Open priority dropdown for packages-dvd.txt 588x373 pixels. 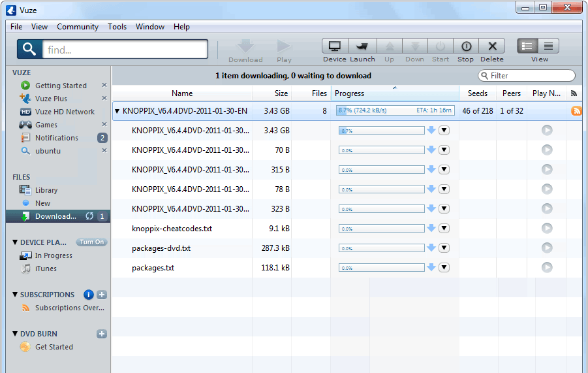(x=444, y=248)
